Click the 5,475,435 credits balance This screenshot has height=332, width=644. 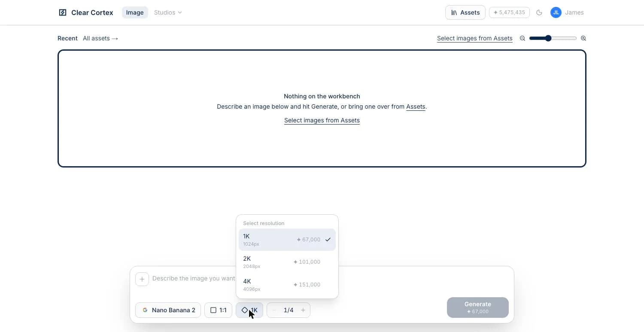[x=509, y=12]
